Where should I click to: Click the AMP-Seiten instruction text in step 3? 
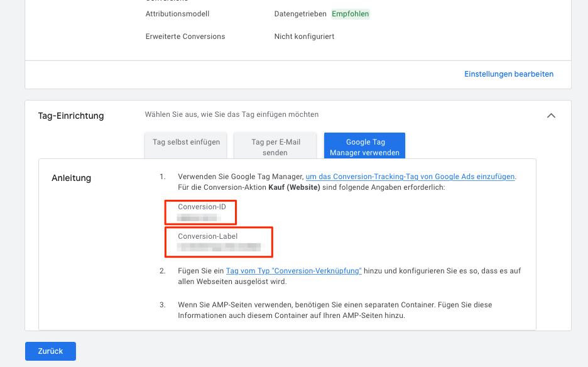tap(335, 310)
